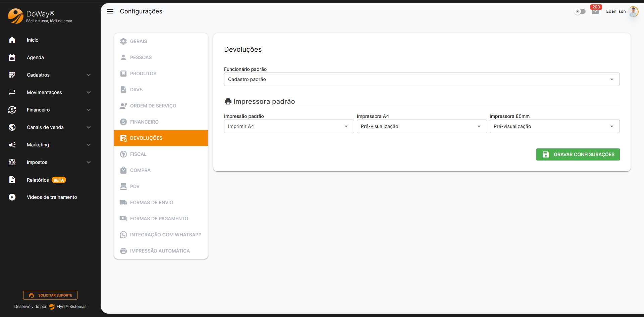Screen dimensions: 644x317
Task: Open Integração com WhatsApp settings
Action: pyautogui.click(x=165, y=235)
